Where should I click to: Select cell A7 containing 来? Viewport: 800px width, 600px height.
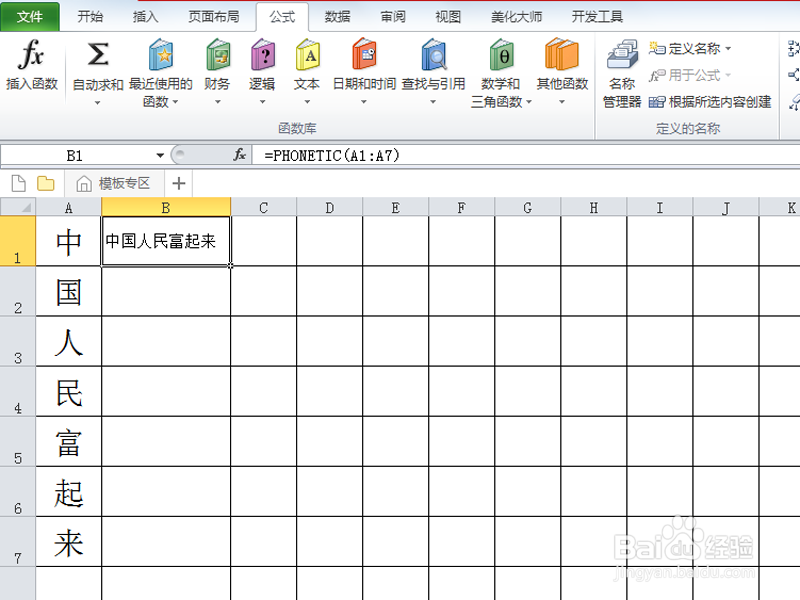point(68,541)
